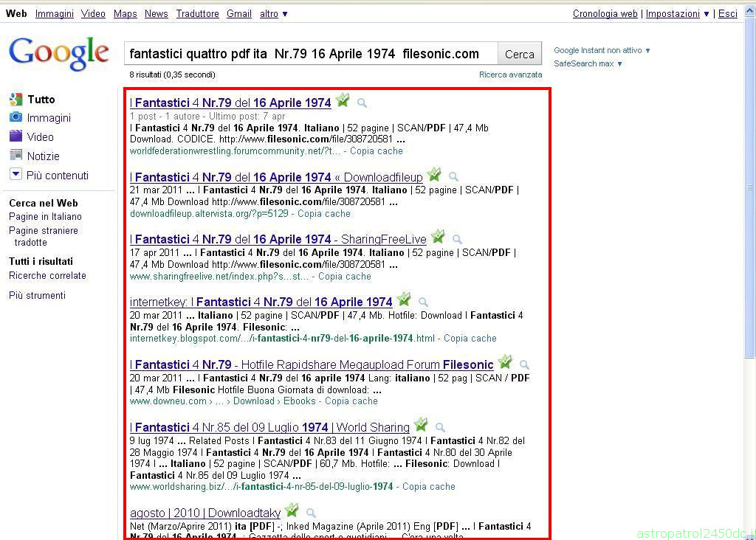Star the internetkey search result
756x540 pixels.
click(x=404, y=300)
